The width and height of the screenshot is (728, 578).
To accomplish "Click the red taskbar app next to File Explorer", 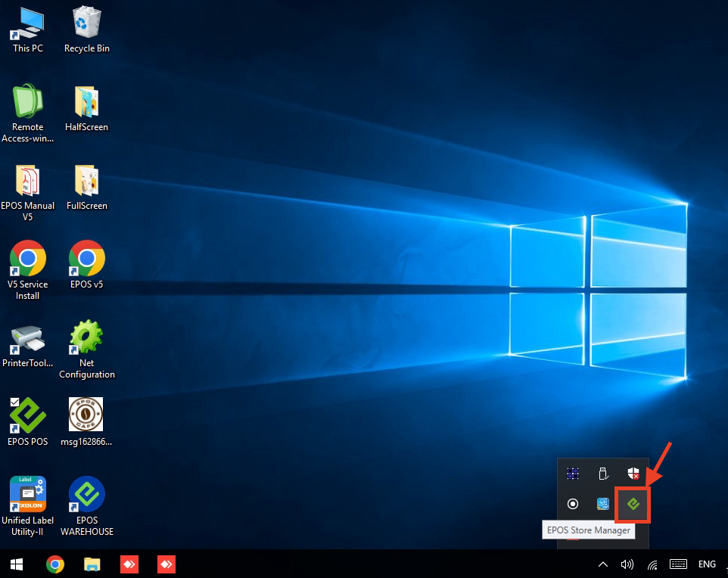I will coord(129,564).
